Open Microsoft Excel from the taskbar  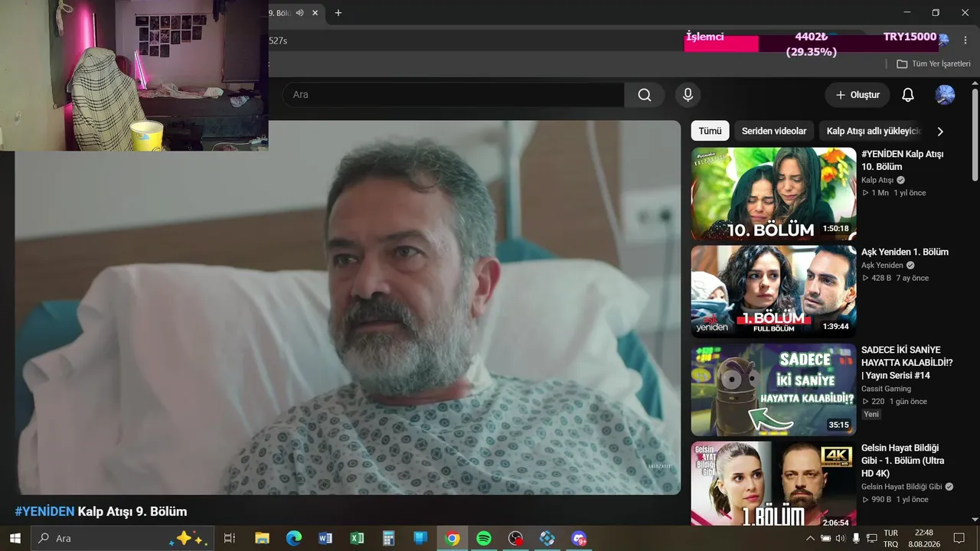click(357, 538)
